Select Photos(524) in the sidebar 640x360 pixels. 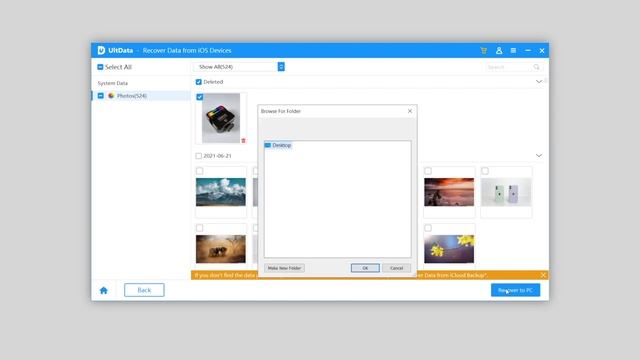[141, 96]
